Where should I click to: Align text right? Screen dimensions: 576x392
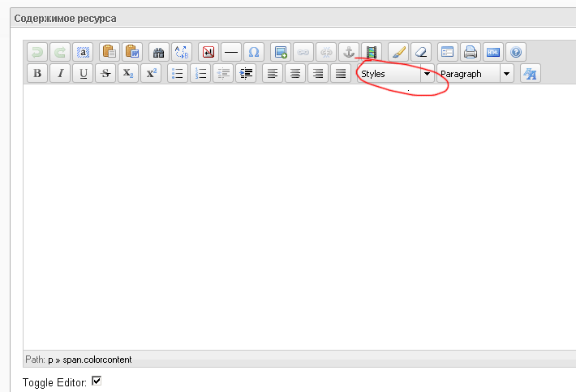[x=318, y=73]
